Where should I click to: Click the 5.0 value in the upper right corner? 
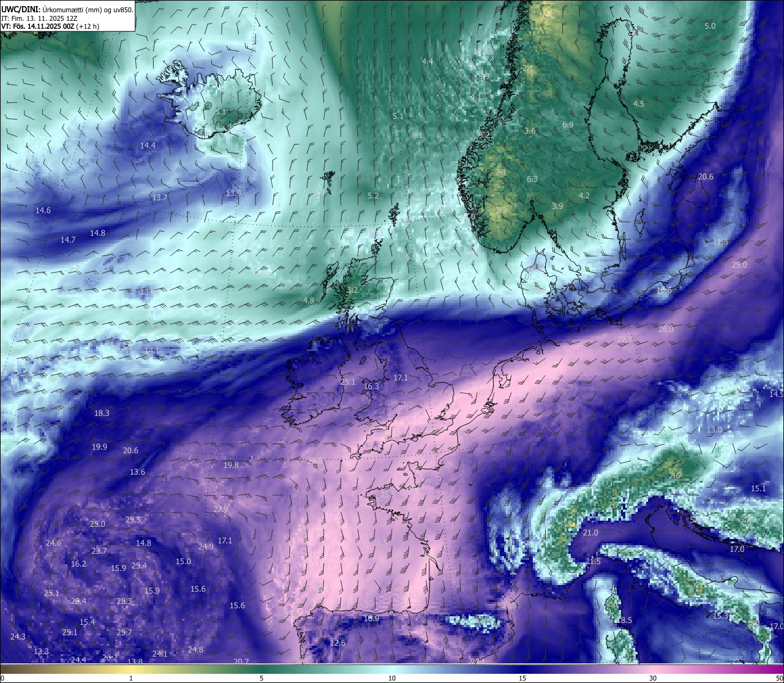tap(710, 26)
